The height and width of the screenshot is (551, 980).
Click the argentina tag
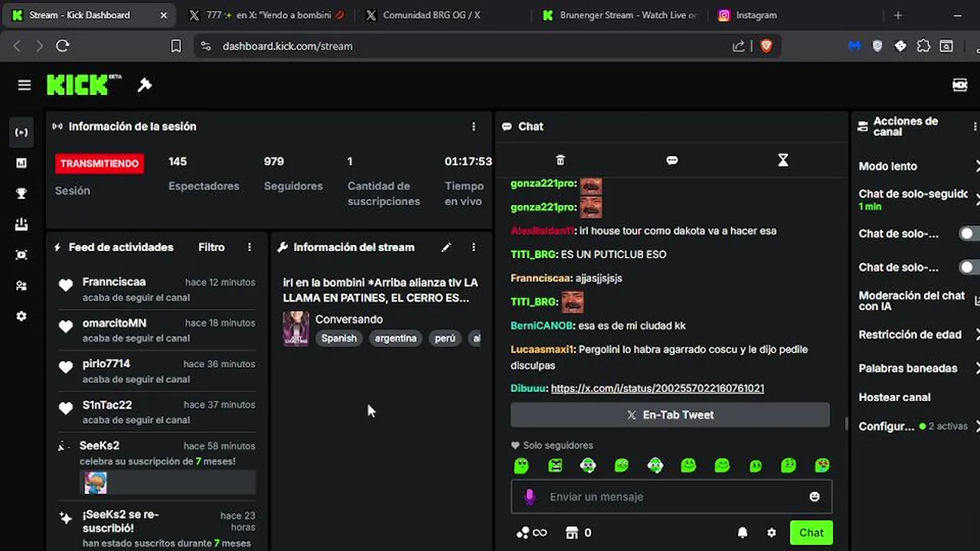pyautogui.click(x=396, y=338)
